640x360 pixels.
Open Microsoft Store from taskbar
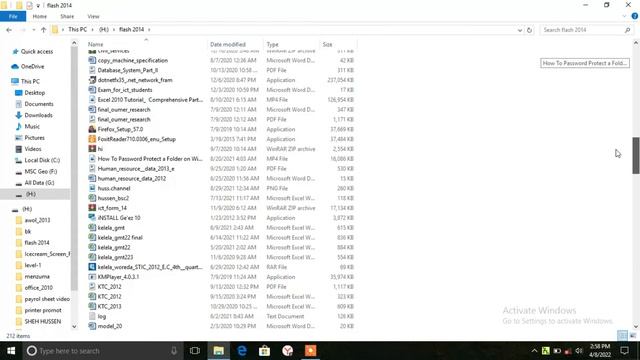(264, 351)
